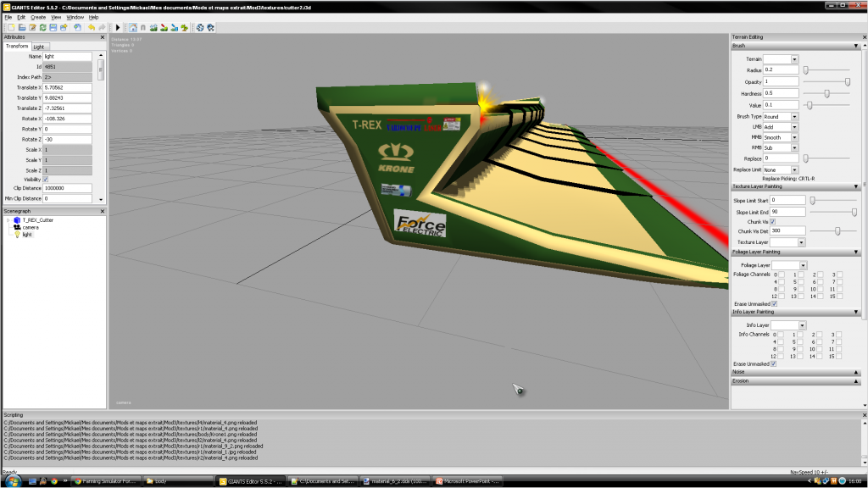This screenshot has height=488, width=868.
Task: Toggle the Visibility checkbox in Attributes
Action: click(46, 180)
